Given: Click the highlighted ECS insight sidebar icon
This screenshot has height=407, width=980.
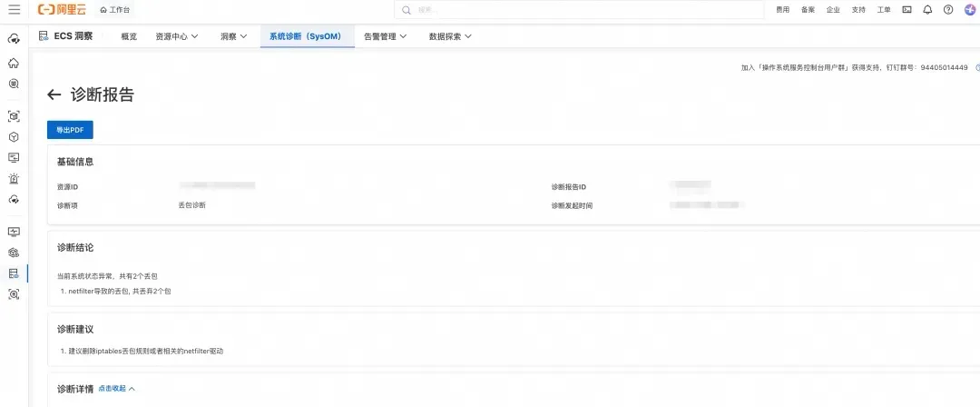Looking at the screenshot, I should point(13,273).
